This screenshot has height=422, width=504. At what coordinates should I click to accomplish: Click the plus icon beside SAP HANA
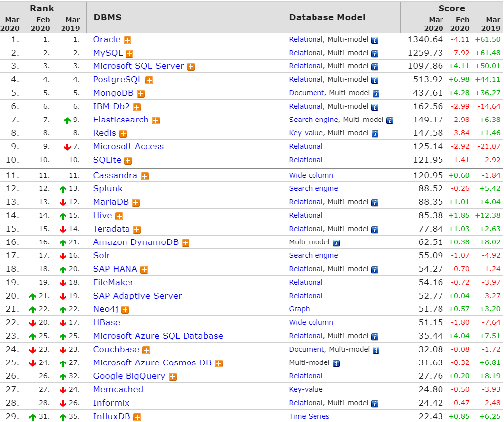pos(144,270)
